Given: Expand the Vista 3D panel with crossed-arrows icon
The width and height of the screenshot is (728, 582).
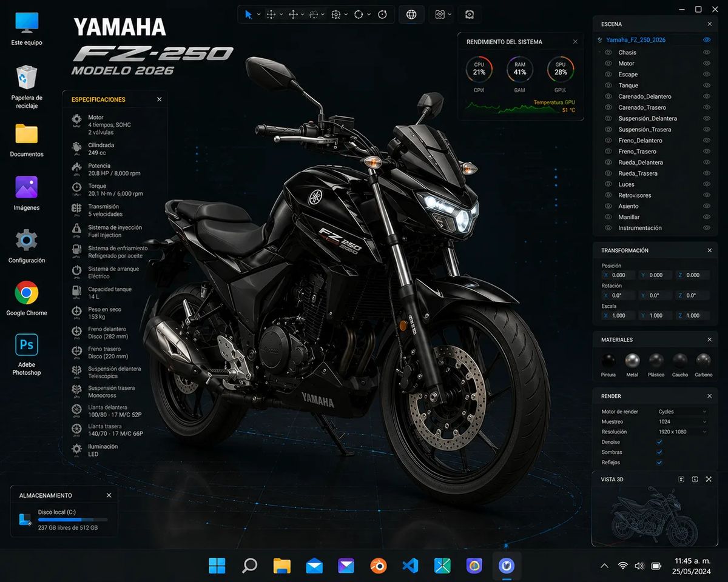Looking at the screenshot, I should (709, 479).
